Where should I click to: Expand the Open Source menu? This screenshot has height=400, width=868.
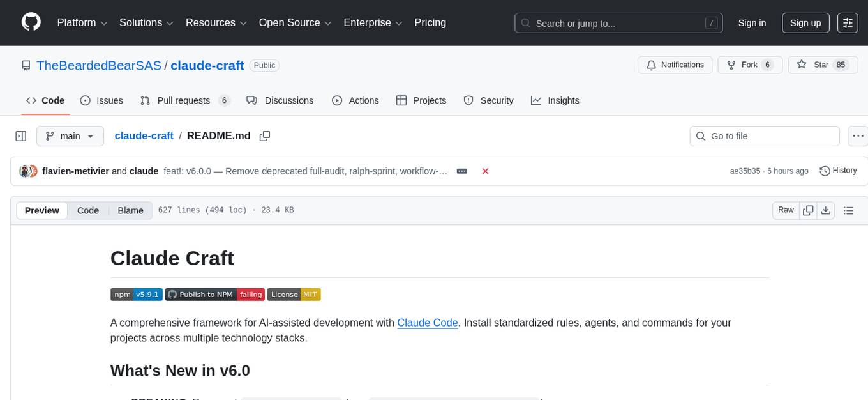pyautogui.click(x=295, y=23)
